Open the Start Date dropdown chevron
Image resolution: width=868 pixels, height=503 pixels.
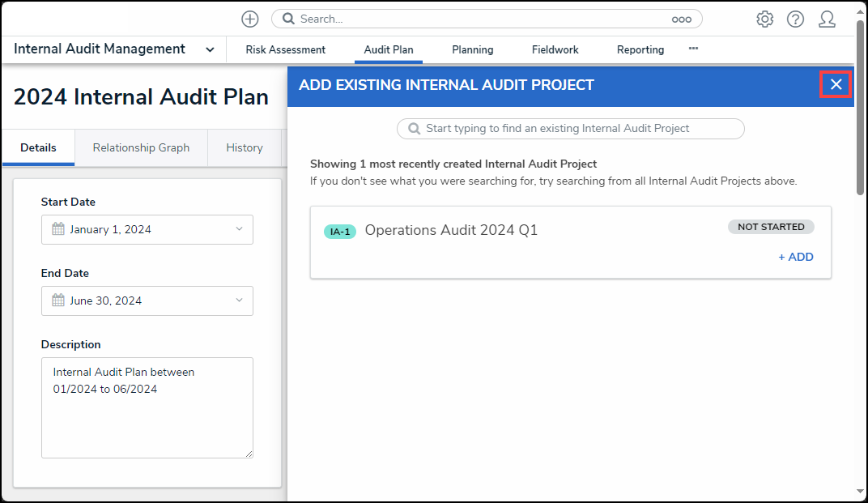[x=239, y=229]
